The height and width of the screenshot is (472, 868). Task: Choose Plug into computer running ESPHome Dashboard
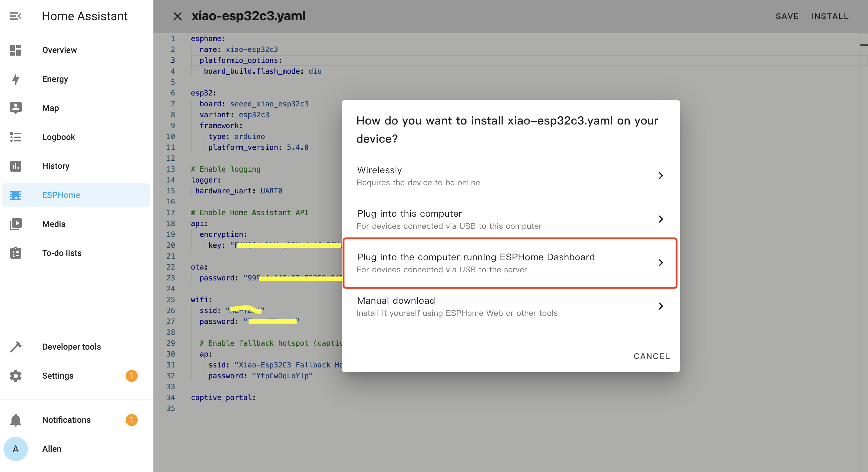pos(510,263)
